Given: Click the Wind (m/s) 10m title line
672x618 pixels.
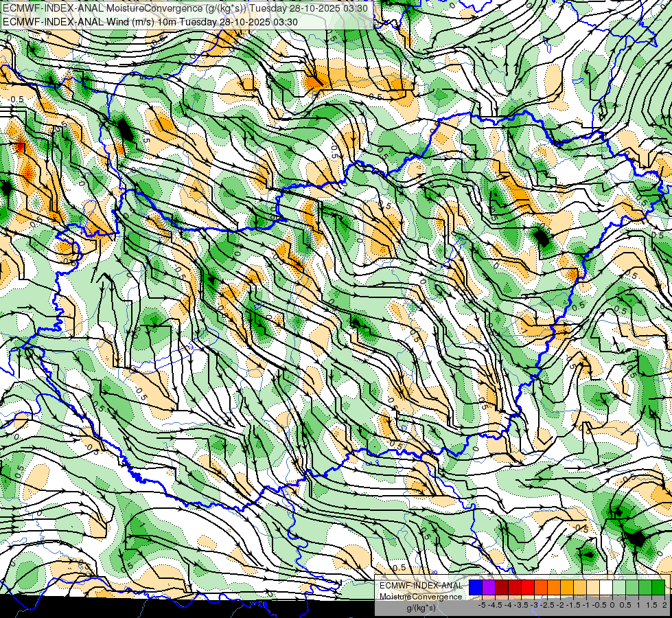Looking at the screenshot, I should click(150, 21).
